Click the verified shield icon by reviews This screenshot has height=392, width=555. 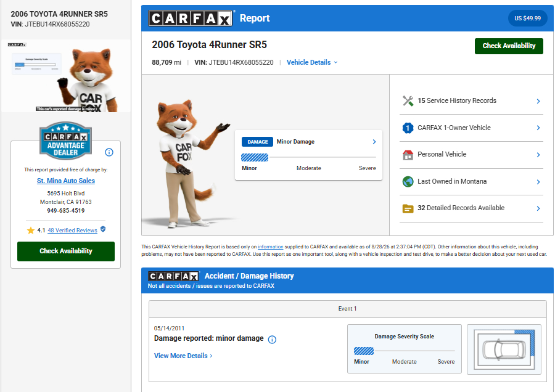tap(103, 229)
